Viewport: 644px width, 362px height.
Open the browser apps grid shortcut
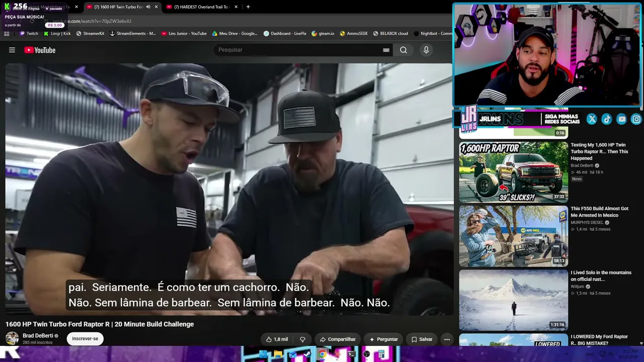[x=7, y=34]
